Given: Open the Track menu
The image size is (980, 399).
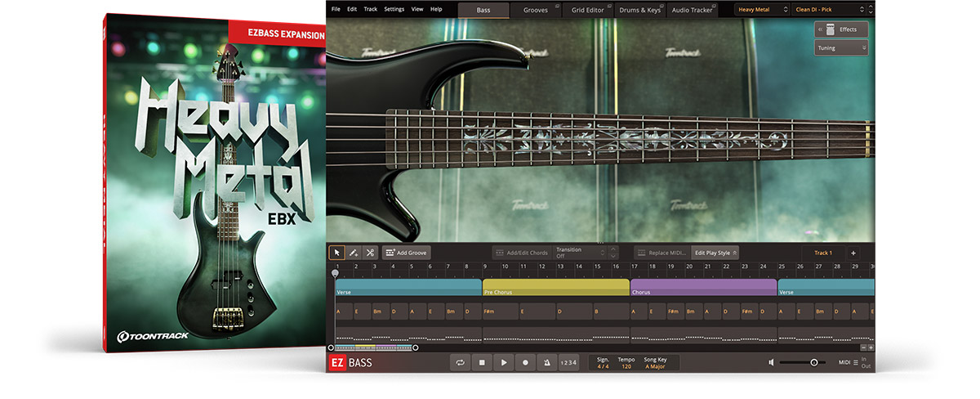Looking at the screenshot, I should pyautogui.click(x=371, y=9).
